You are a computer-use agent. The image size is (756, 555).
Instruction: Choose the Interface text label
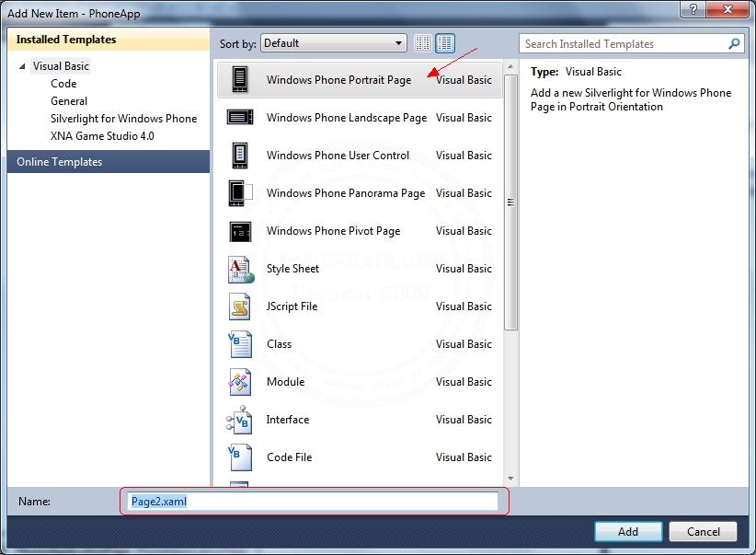pyautogui.click(x=287, y=420)
